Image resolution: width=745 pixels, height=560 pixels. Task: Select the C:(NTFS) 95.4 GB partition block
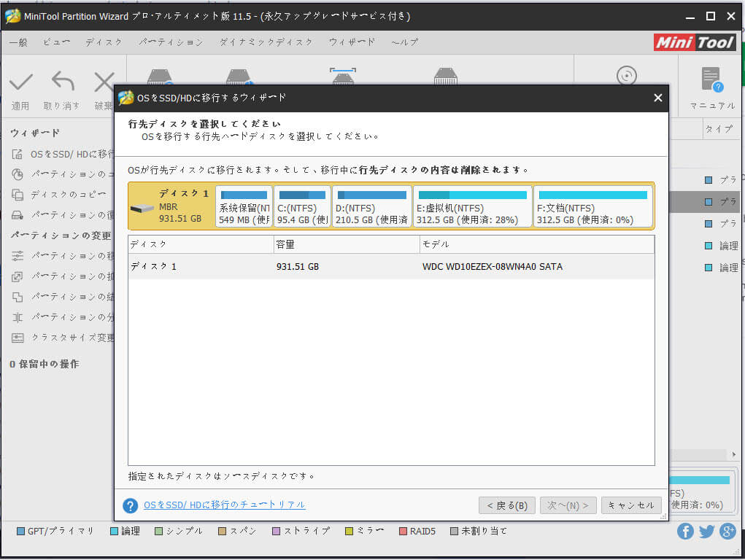(x=302, y=206)
